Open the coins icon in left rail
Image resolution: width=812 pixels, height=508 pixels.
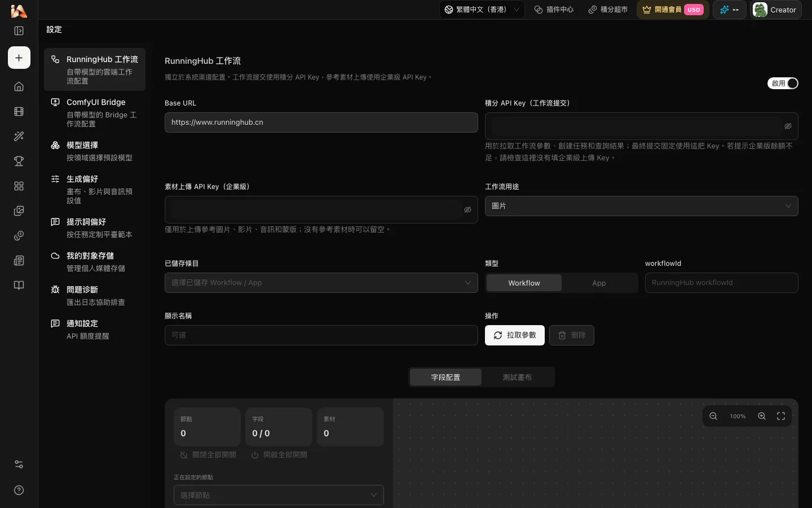(x=19, y=235)
